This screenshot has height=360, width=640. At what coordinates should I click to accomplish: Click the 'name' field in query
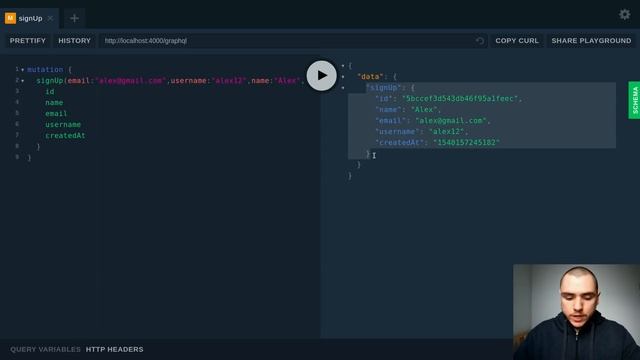coord(54,103)
